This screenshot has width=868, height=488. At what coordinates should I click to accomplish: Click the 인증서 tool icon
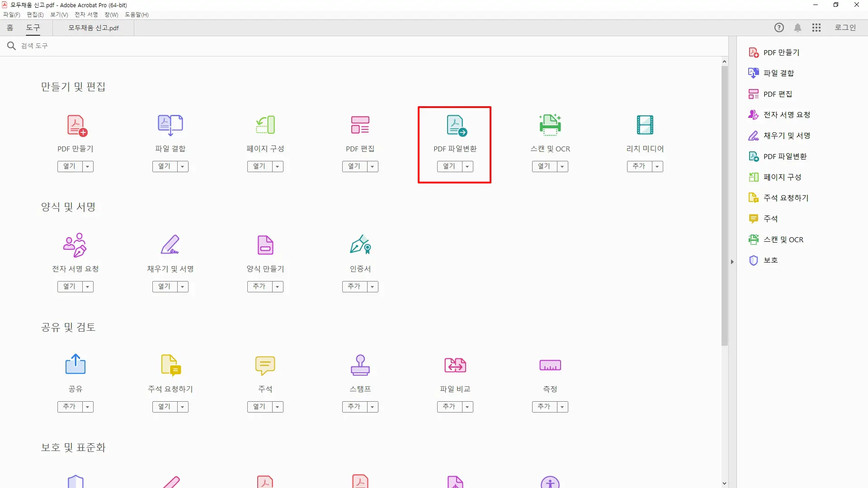(360, 244)
